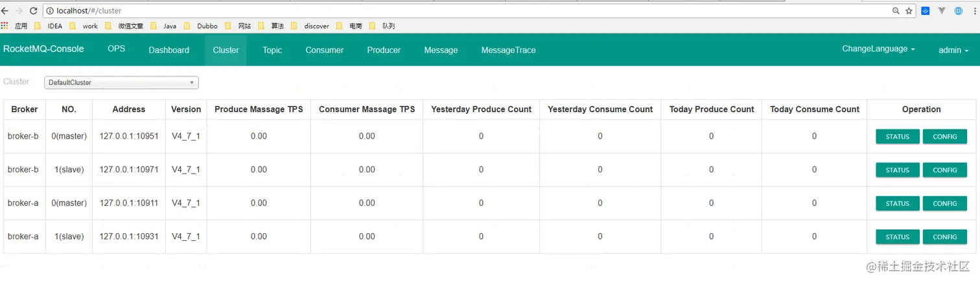
Task: Open the Dubbo bookmark folder
Action: coord(201,26)
